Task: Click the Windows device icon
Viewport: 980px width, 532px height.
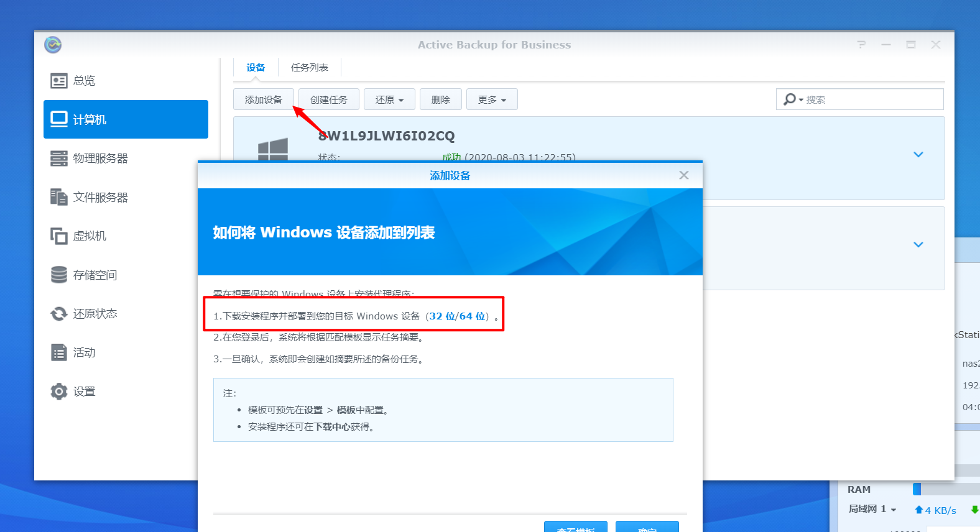Action: [273, 149]
